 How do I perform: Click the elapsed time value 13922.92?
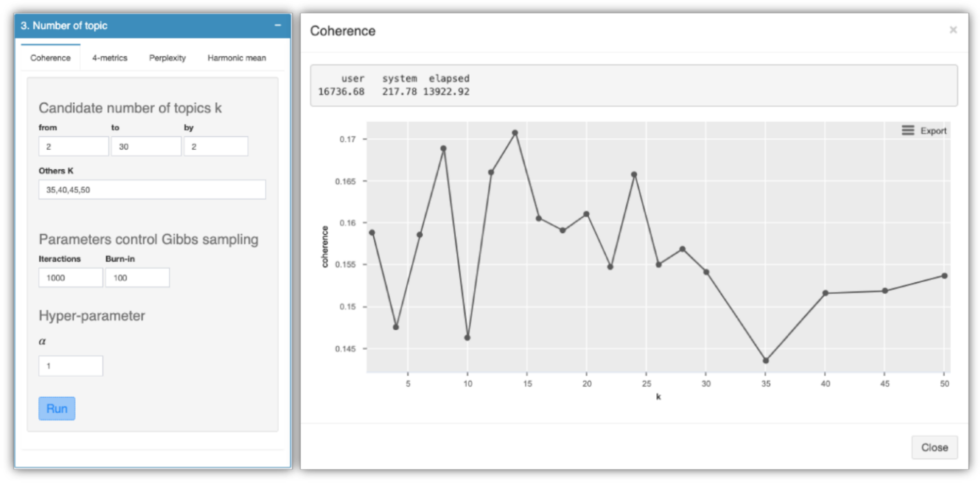click(446, 92)
